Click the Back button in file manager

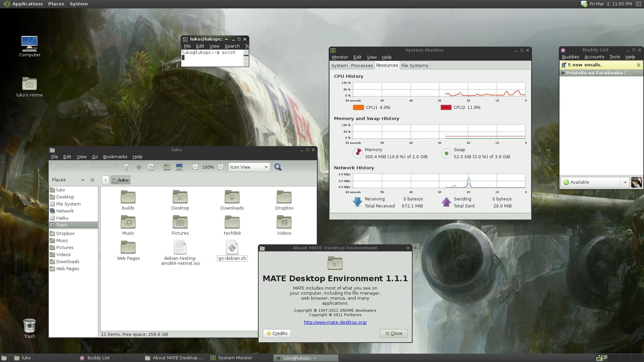click(62, 167)
